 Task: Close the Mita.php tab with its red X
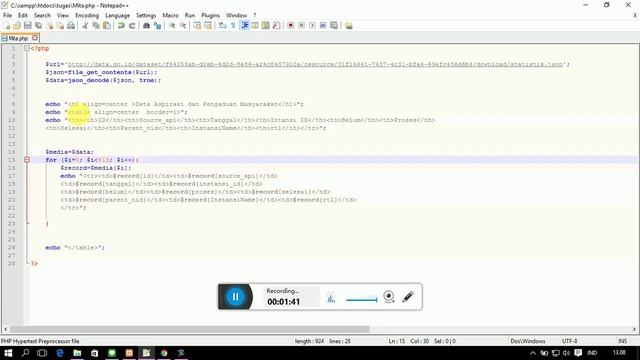[x=35, y=38]
